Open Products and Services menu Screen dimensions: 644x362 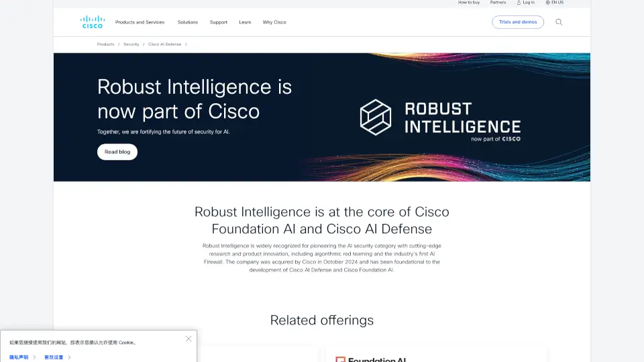[x=140, y=22]
